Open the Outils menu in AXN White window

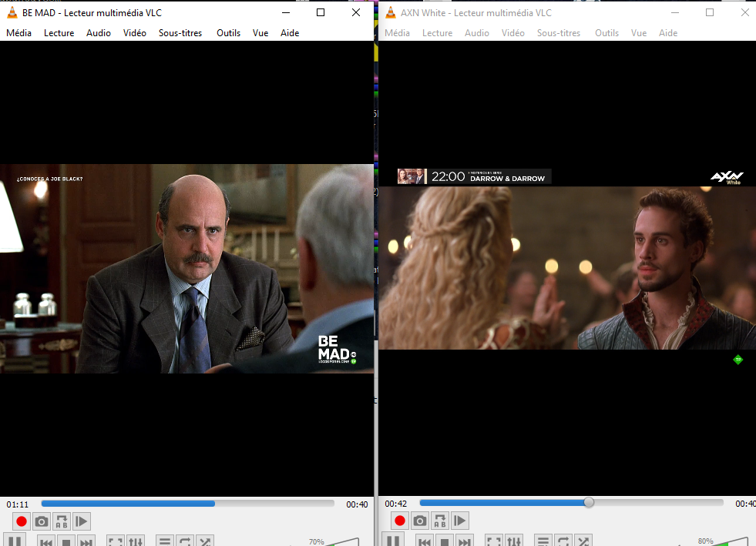coord(606,33)
